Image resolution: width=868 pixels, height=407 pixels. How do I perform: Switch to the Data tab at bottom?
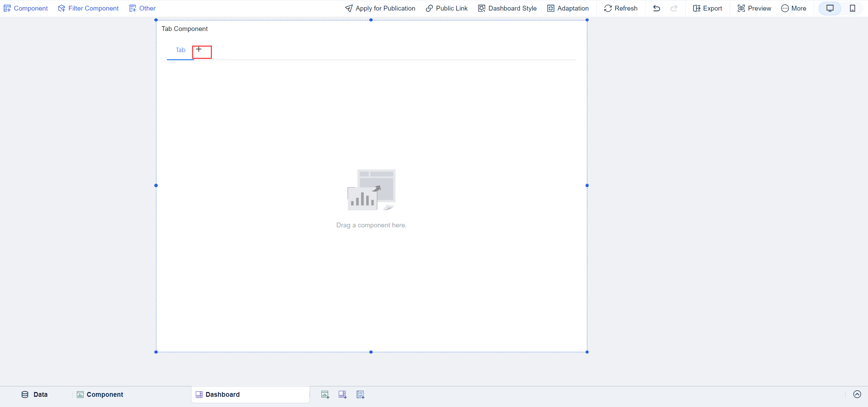coord(34,394)
